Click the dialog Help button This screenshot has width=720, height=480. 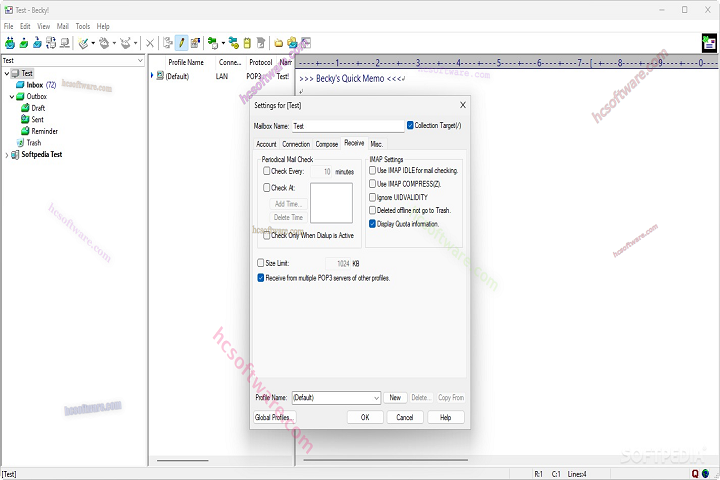(445, 417)
